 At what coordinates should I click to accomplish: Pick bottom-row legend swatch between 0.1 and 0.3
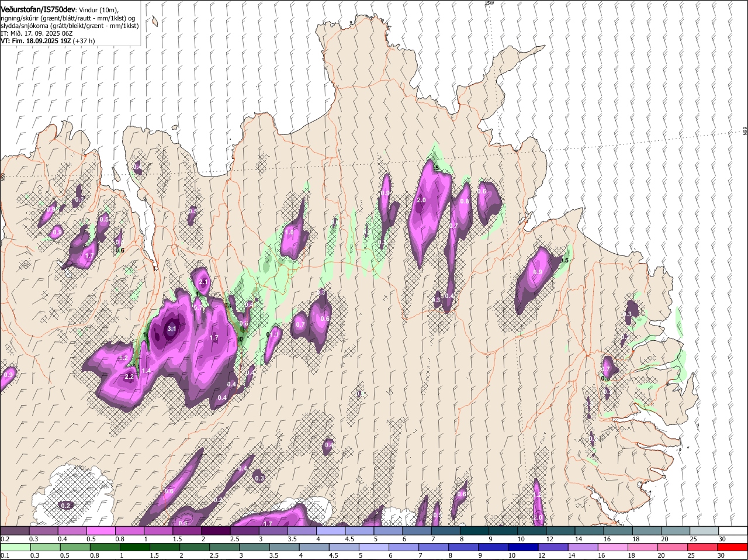click(16, 547)
